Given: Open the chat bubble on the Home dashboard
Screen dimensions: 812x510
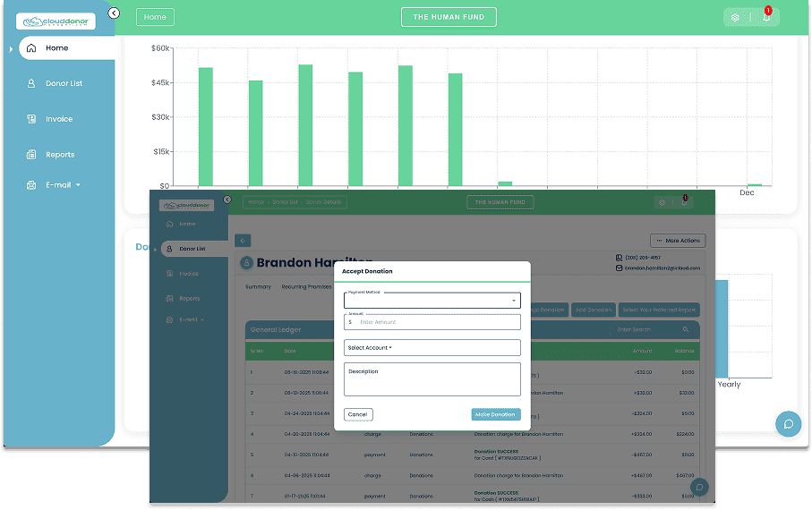Looking at the screenshot, I should (x=788, y=424).
